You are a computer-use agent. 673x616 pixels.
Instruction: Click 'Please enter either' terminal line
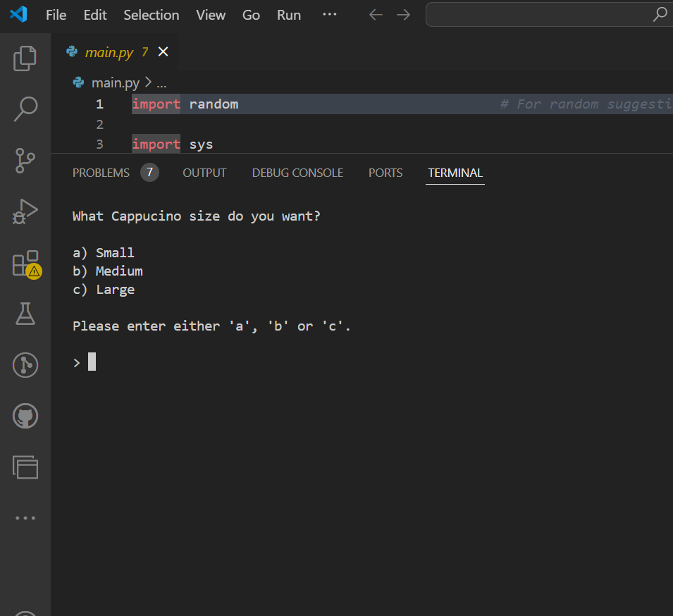pos(211,326)
